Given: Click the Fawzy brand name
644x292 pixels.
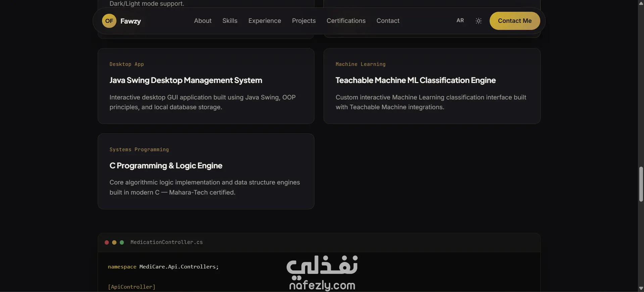Looking at the screenshot, I should click(x=131, y=21).
